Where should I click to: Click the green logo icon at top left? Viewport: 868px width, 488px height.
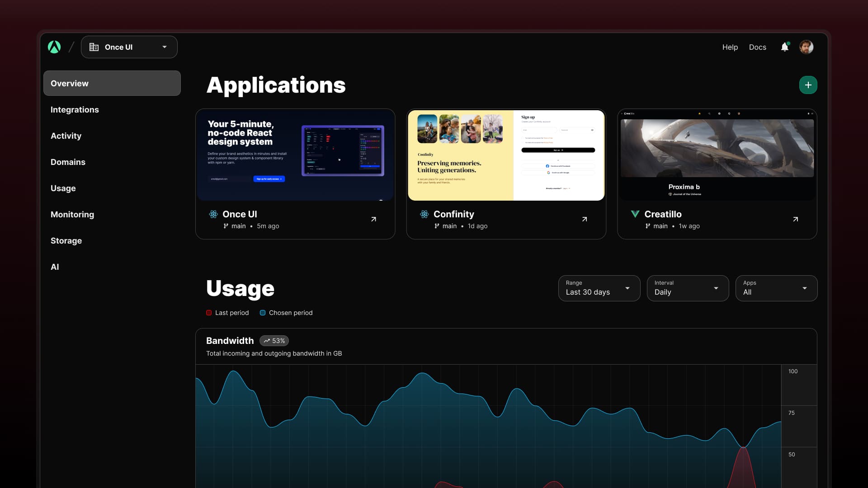point(54,47)
